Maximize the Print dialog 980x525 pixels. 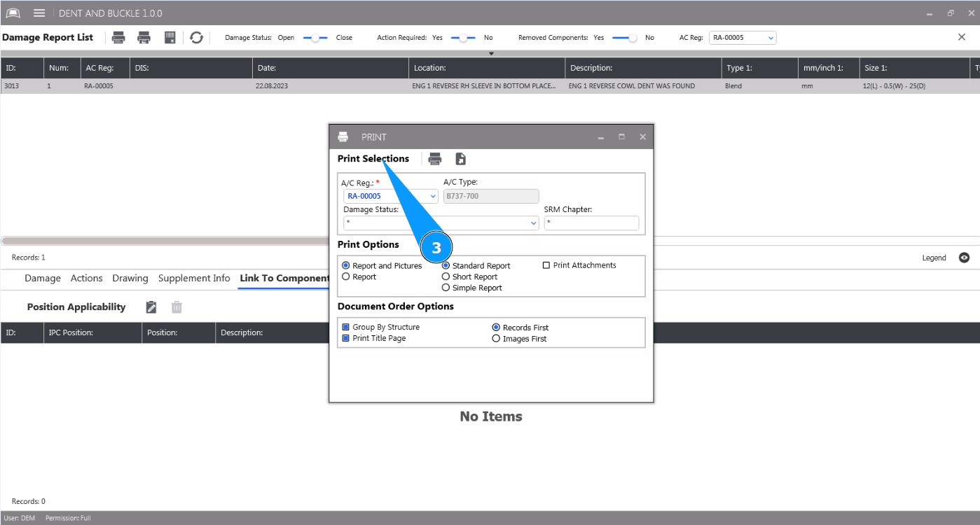pos(621,137)
